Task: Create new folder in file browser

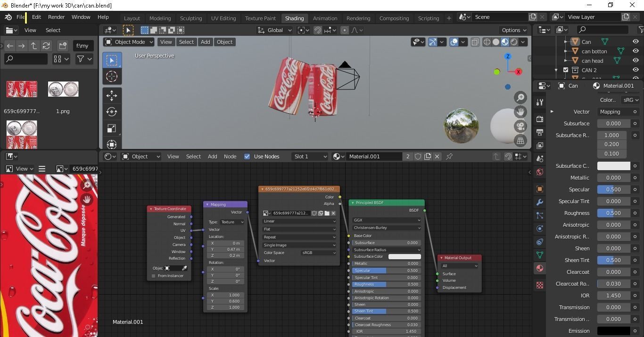Action: [x=62, y=46]
